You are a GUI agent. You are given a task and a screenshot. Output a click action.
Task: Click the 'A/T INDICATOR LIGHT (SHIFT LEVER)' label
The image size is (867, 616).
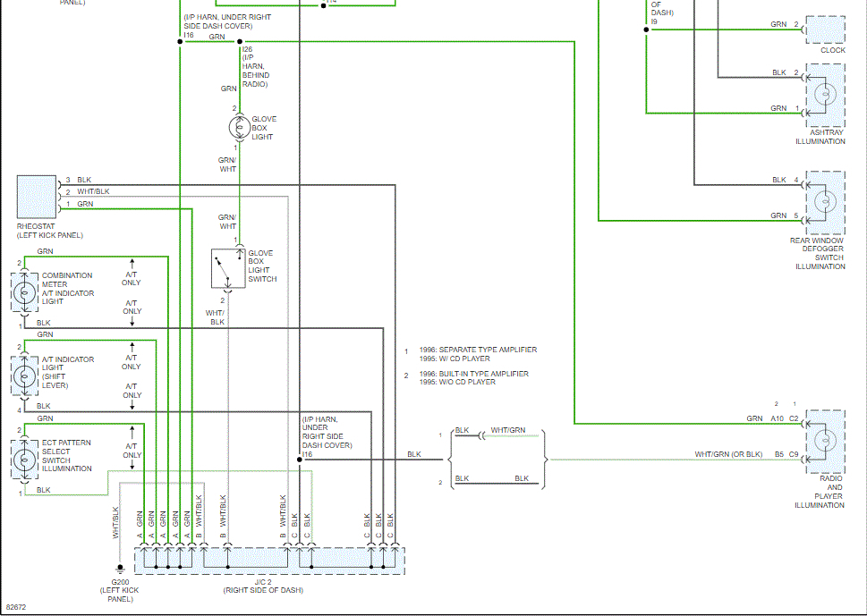click(x=68, y=372)
